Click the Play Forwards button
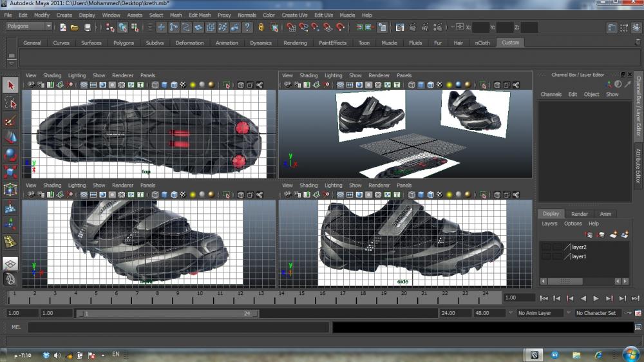This screenshot has height=362, width=644. (596, 298)
